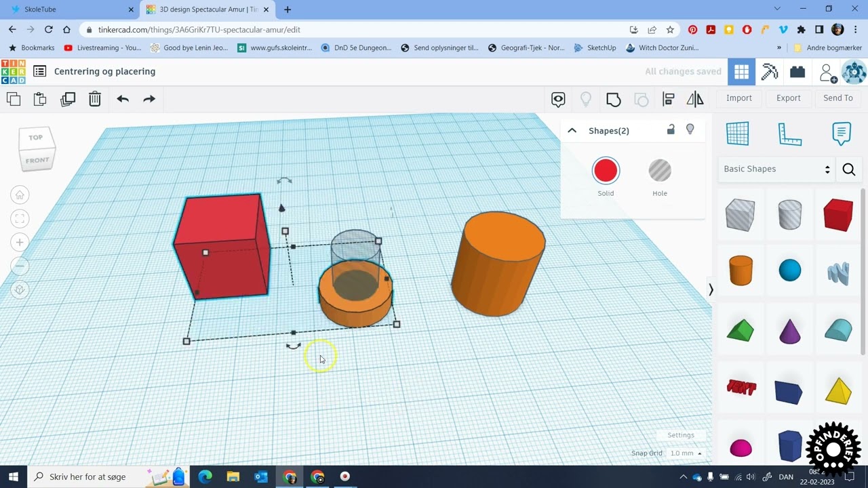This screenshot has width=868, height=488.
Task: Delete selection with trash icon
Action: pyautogui.click(x=95, y=99)
